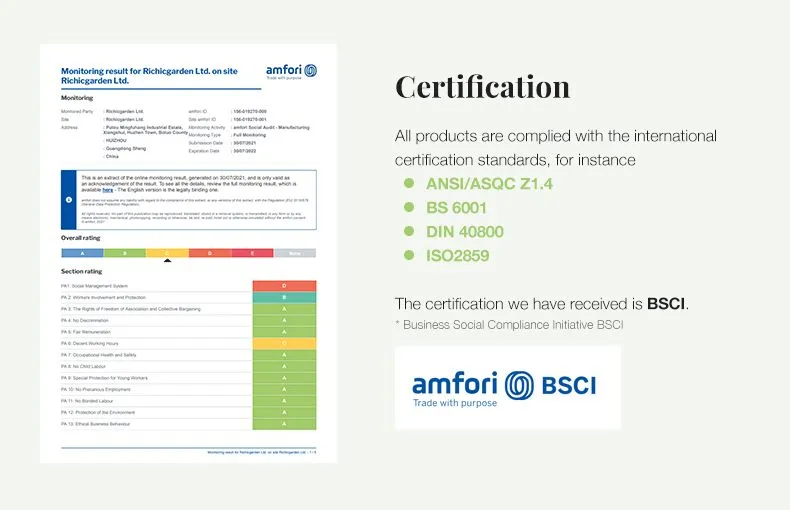Click the 'Certification' heading
The image size is (790, 510).
(483, 87)
